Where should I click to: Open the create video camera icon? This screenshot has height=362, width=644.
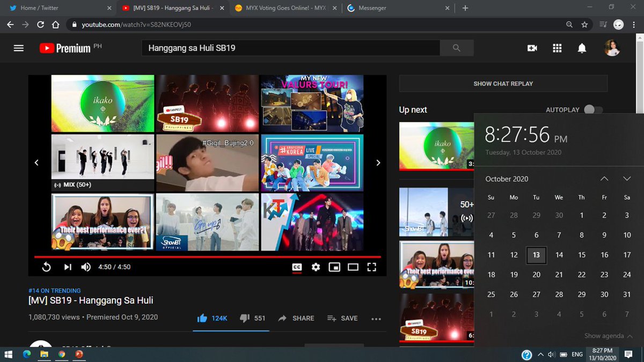pyautogui.click(x=532, y=48)
